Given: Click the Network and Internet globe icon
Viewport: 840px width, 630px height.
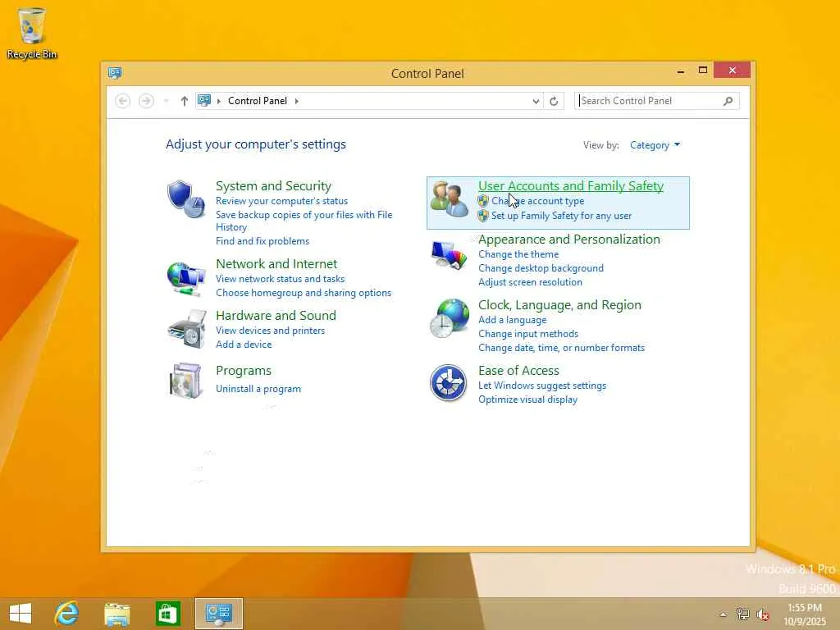Looking at the screenshot, I should pyautogui.click(x=186, y=279).
